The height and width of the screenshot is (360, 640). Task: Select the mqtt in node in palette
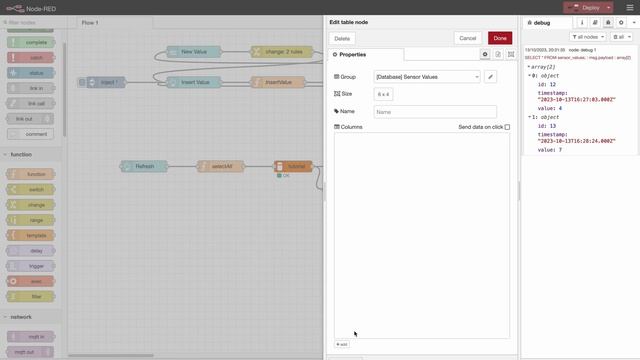tap(31, 337)
